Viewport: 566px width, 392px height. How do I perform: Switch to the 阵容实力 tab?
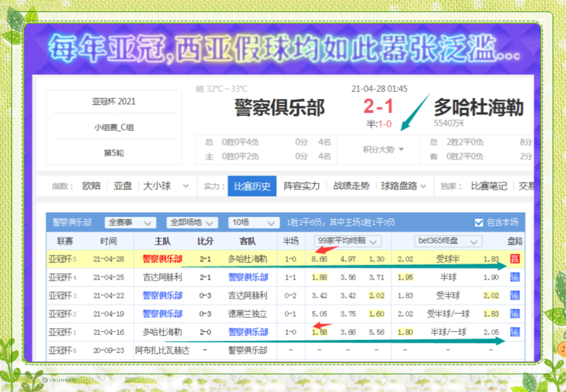pyautogui.click(x=302, y=186)
